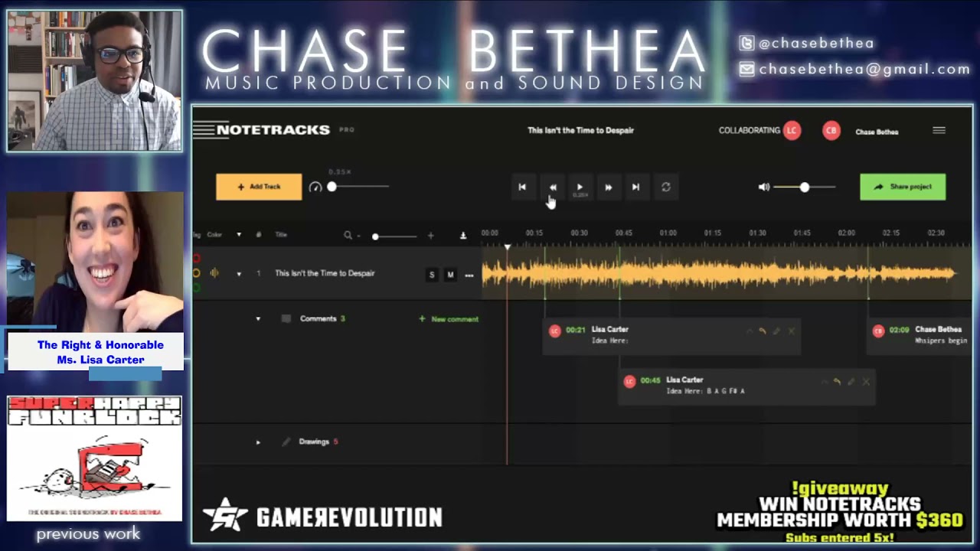Expand the Drawings section
Viewport: 980px width, 551px height.
pyautogui.click(x=258, y=442)
